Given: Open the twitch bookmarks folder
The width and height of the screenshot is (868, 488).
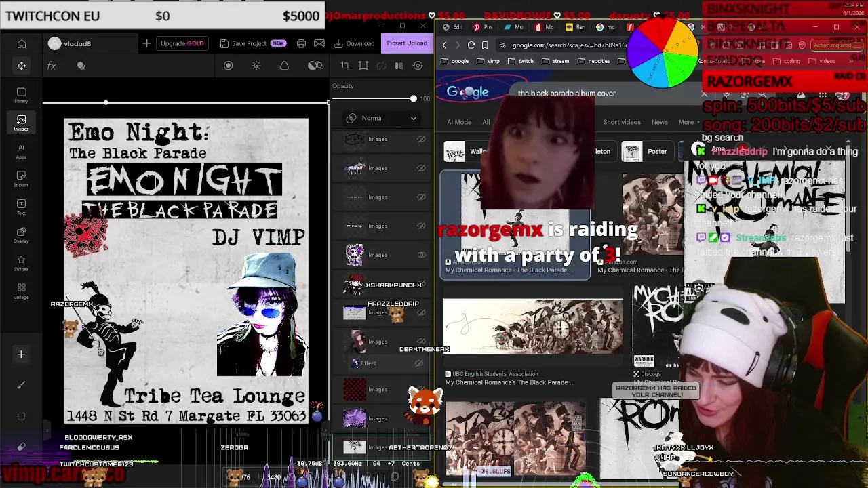Looking at the screenshot, I should point(521,61).
